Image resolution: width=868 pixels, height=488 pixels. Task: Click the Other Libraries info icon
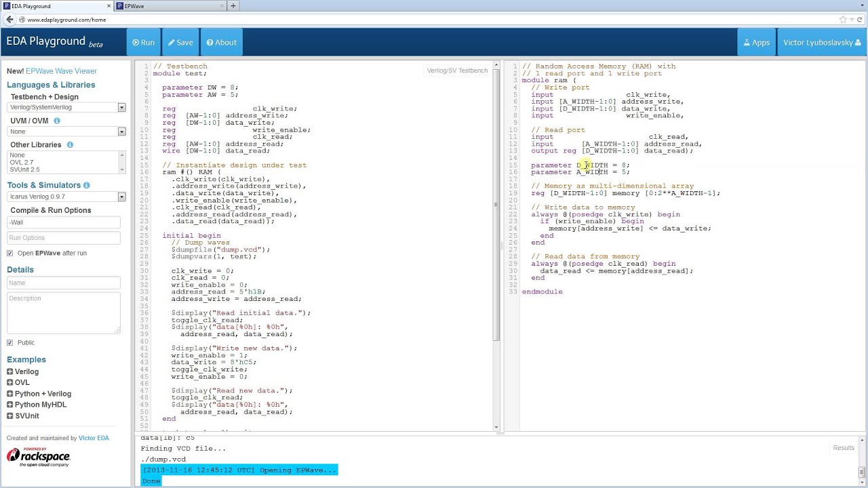(x=70, y=145)
